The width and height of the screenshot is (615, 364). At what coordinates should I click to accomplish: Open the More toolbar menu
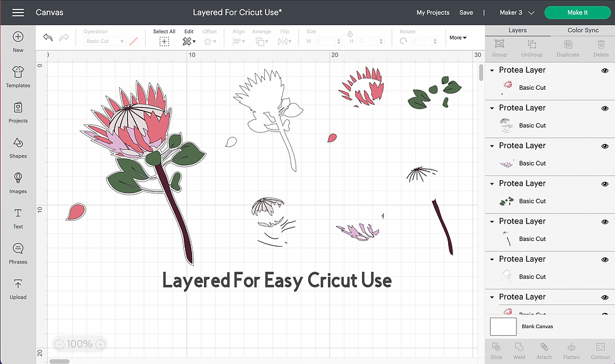point(457,38)
